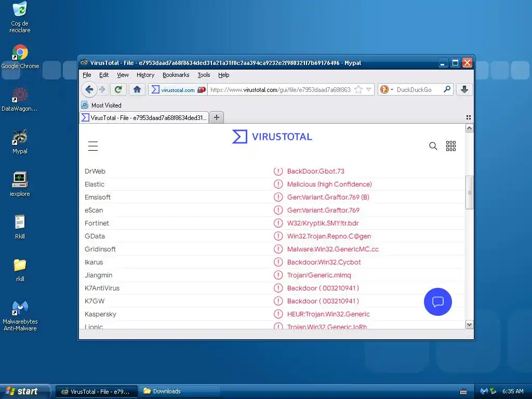This screenshot has height=399, width=532.
Task: Open the blue chat bubble button
Action: click(437, 302)
